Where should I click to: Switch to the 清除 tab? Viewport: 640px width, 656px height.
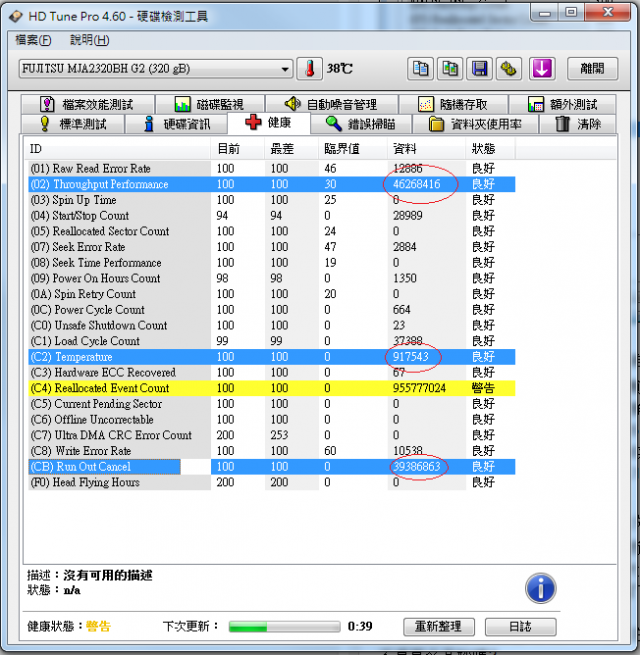tap(577, 124)
